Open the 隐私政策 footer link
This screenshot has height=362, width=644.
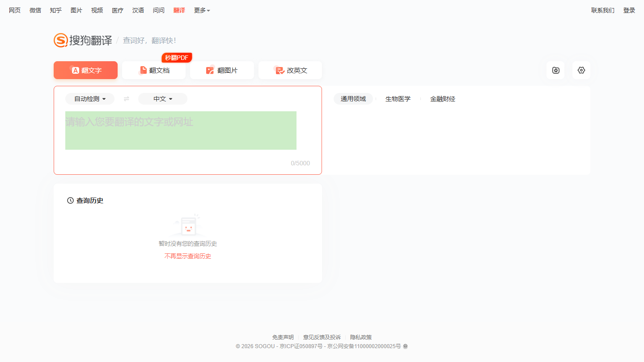[x=361, y=337]
